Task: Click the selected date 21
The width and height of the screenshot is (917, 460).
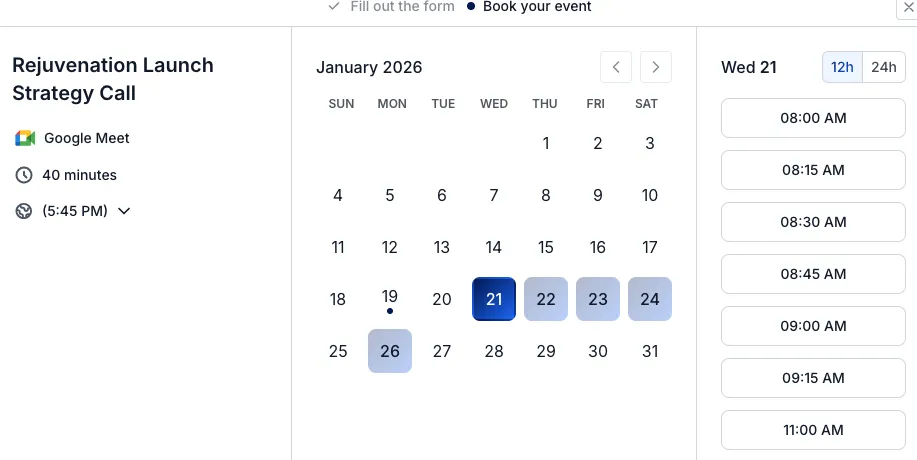Action: click(x=494, y=299)
